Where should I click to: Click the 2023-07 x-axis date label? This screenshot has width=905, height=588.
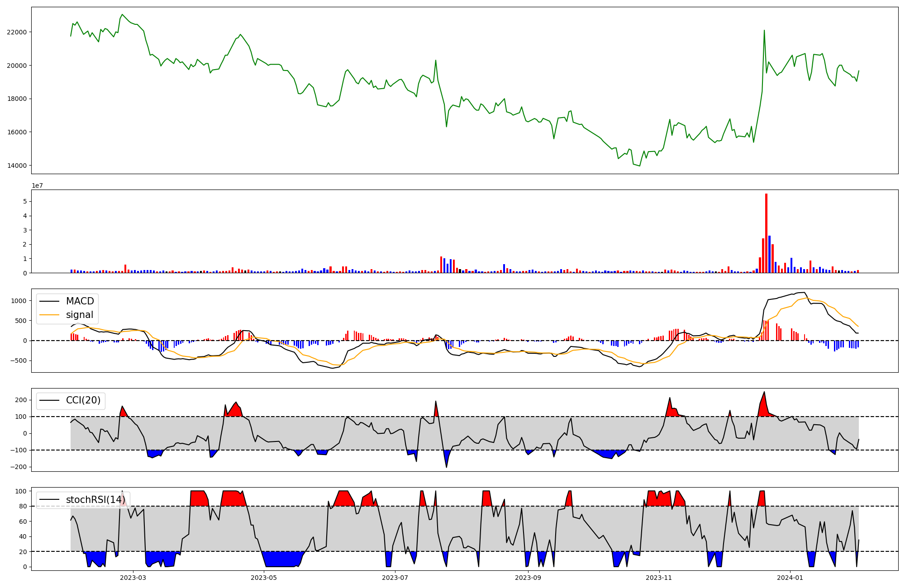pos(395,578)
